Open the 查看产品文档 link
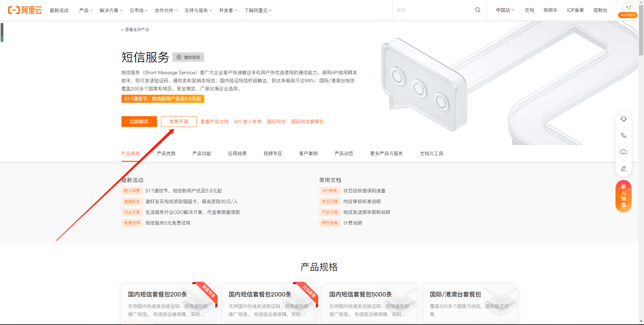Image resolution: width=644 pixels, height=325 pixels. tap(214, 122)
